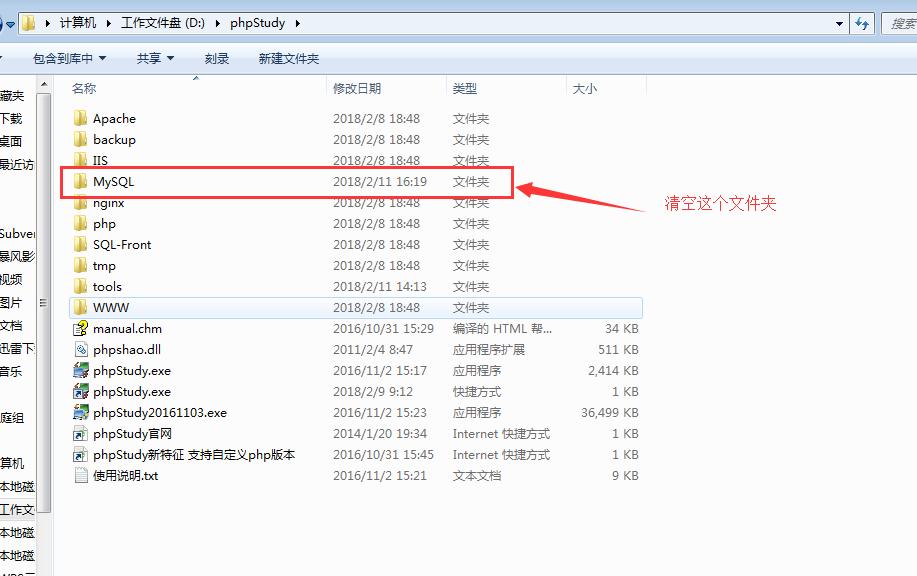Open 桌面 in the navigation pane
The height and width of the screenshot is (576, 917).
click(11, 142)
